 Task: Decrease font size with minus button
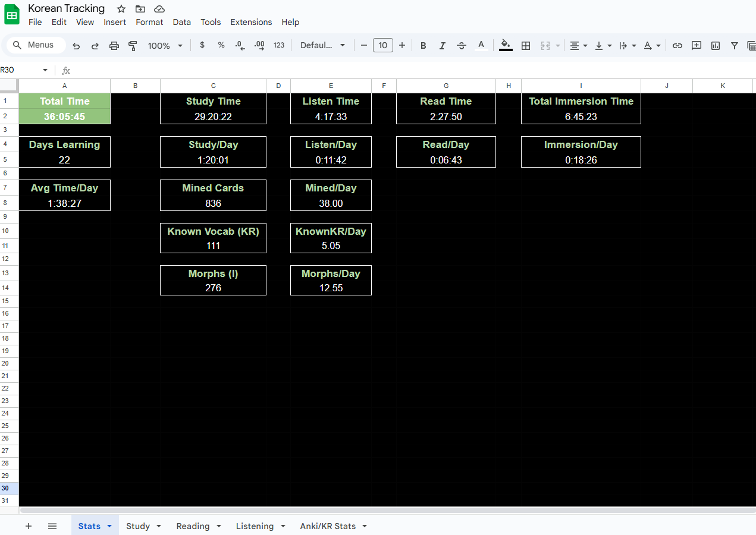(364, 45)
